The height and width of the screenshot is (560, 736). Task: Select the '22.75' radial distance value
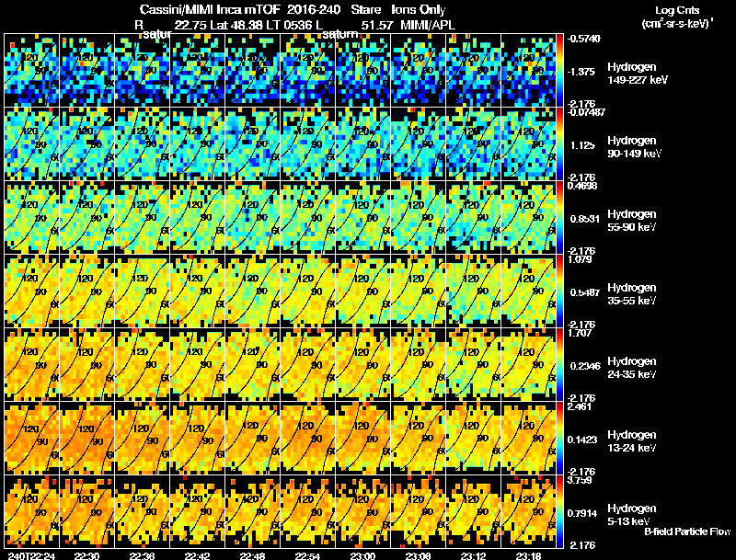(190, 25)
